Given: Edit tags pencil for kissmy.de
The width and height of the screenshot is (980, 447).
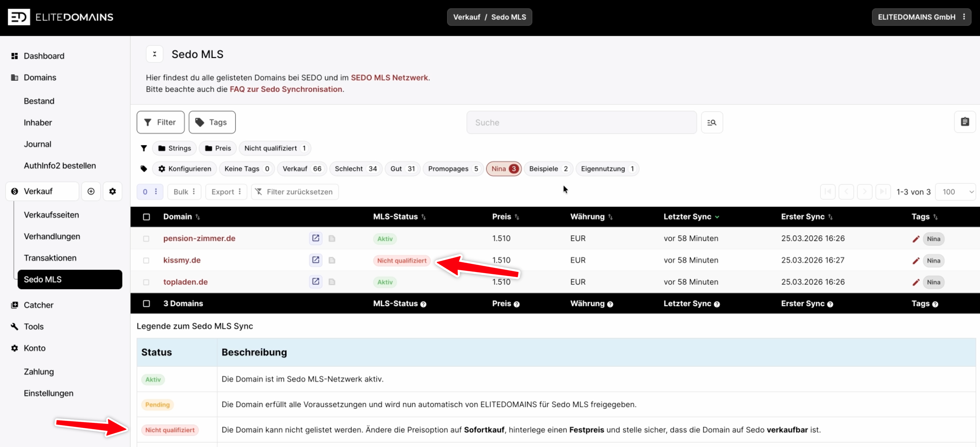Looking at the screenshot, I should point(916,260).
